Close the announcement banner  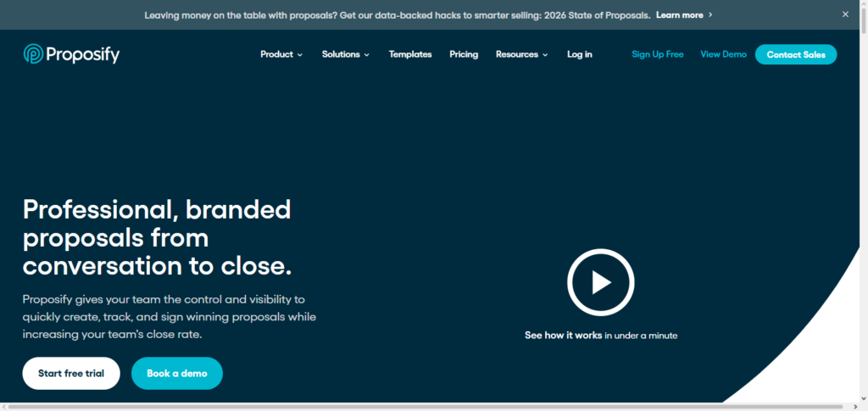[845, 14]
